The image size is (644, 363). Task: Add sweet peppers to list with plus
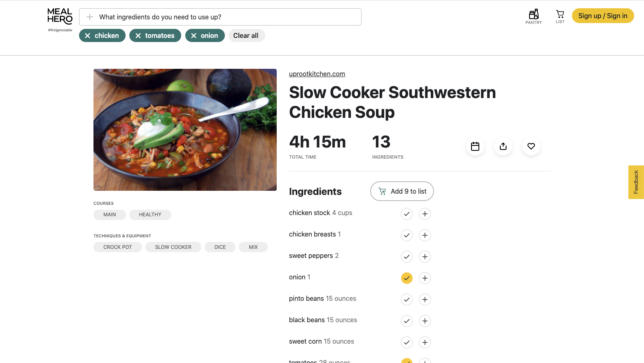click(x=425, y=257)
